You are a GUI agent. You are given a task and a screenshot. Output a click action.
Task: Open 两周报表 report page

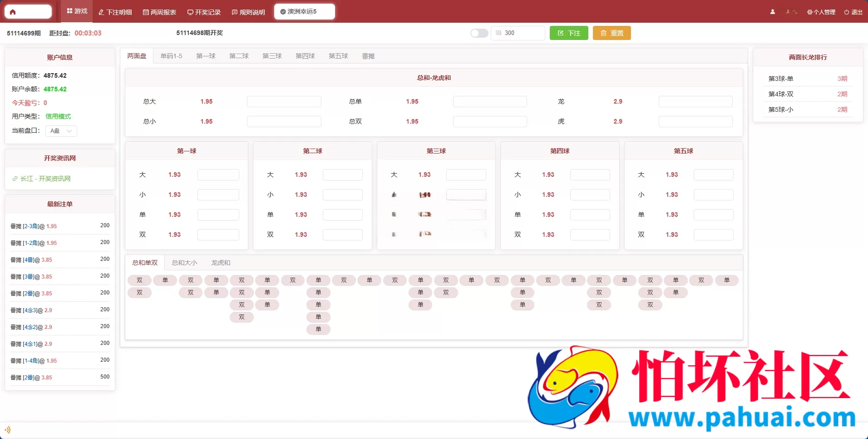point(159,12)
